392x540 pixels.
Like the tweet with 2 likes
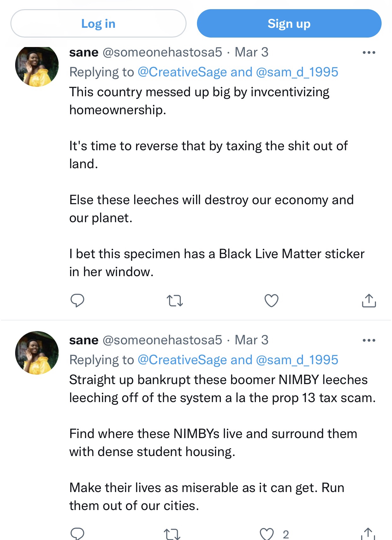(x=267, y=534)
